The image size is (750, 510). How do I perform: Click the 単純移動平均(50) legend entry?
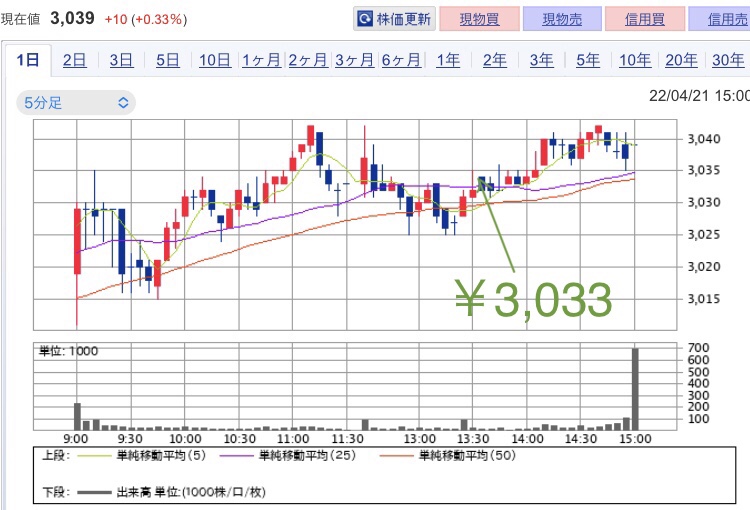pos(448,455)
